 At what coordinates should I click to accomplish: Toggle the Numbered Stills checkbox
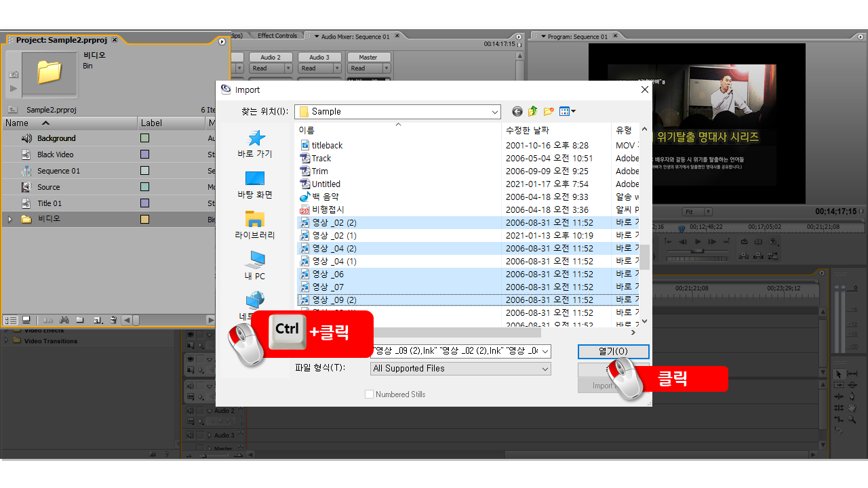click(x=369, y=394)
